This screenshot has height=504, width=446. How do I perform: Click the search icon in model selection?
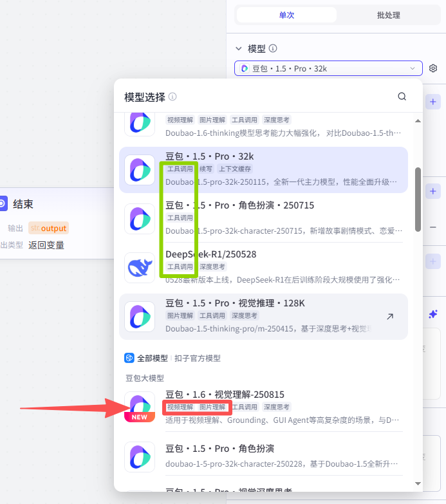click(x=402, y=97)
